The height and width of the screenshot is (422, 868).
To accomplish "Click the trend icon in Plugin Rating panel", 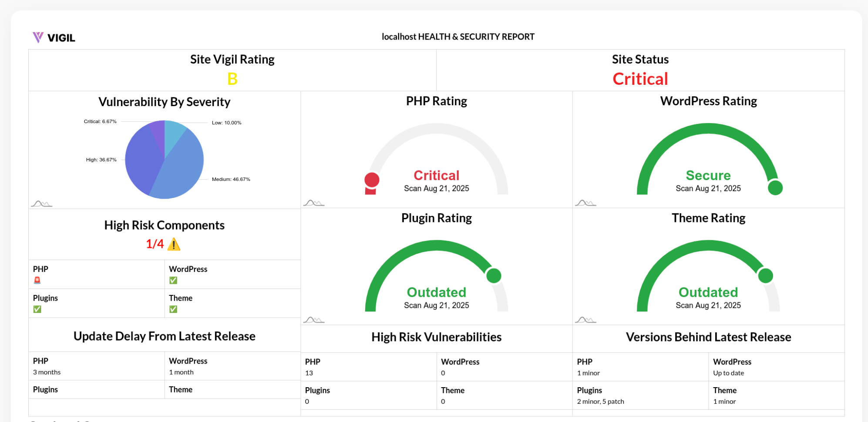I will click(313, 320).
